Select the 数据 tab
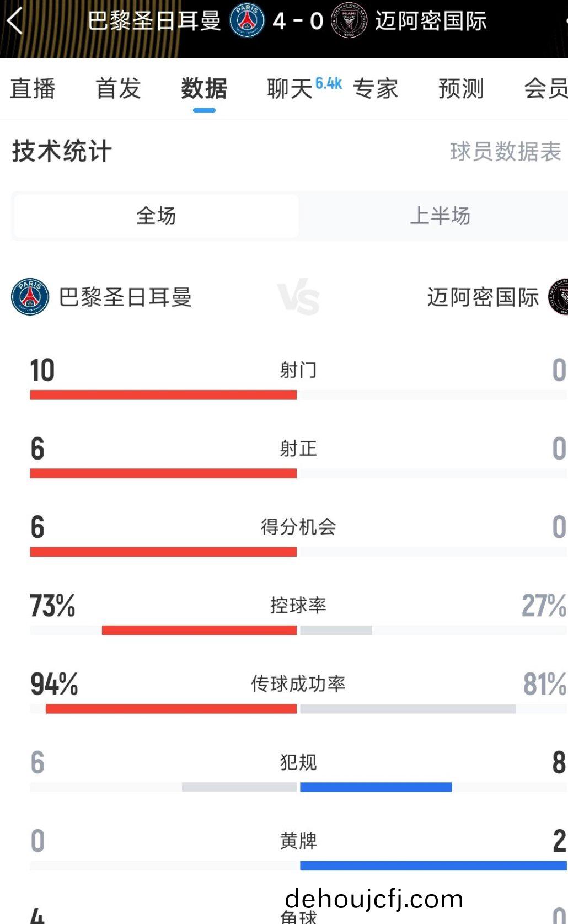568x924 pixels. [204, 89]
